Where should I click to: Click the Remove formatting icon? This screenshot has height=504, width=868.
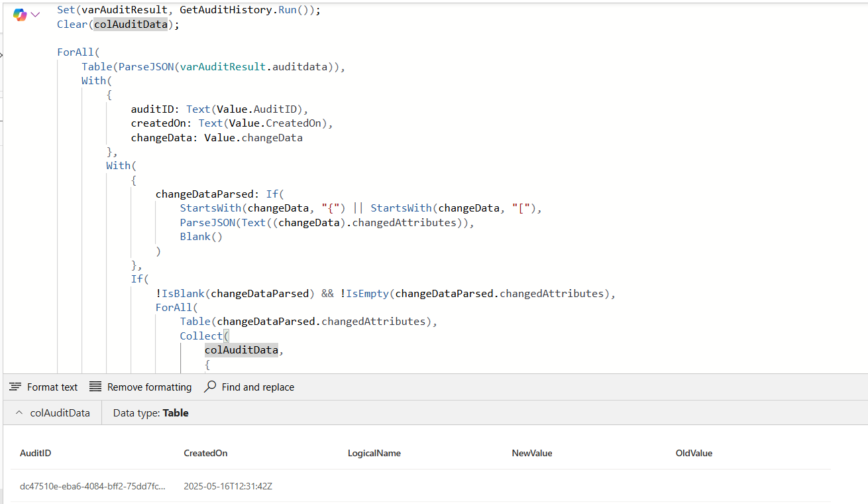95,387
